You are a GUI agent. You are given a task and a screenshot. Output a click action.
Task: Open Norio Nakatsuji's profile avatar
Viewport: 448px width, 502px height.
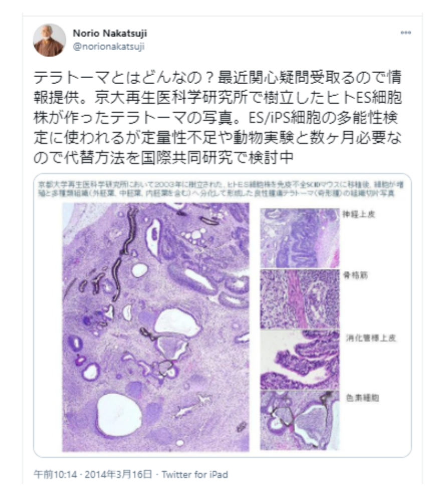tap(49, 40)
